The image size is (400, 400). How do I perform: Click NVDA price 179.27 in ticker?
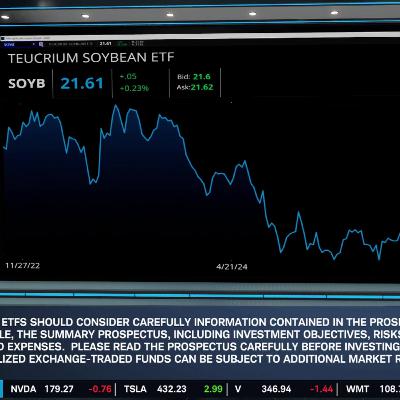tap(59, 389)
